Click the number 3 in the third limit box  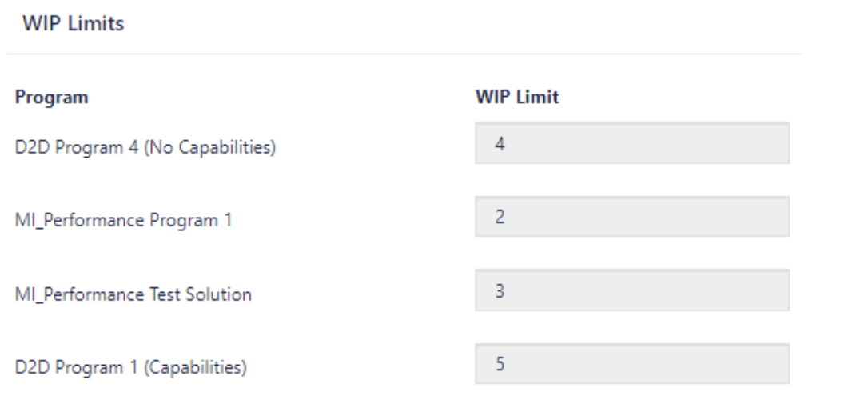(x=500, y=290)
